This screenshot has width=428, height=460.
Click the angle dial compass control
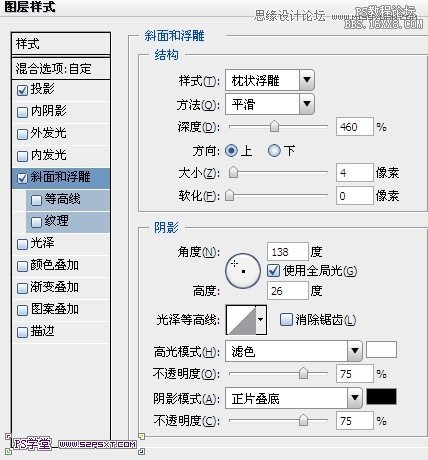(243, 271)
